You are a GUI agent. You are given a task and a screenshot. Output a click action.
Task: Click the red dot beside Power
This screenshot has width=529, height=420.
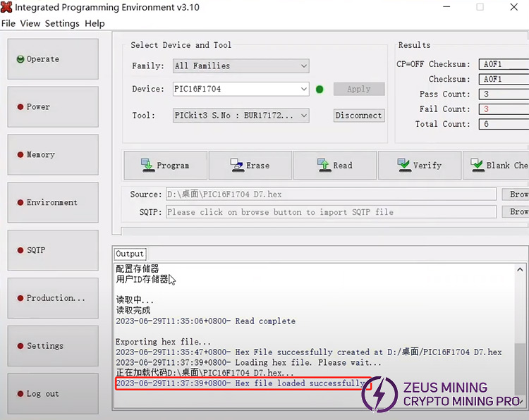coord(20,107)
